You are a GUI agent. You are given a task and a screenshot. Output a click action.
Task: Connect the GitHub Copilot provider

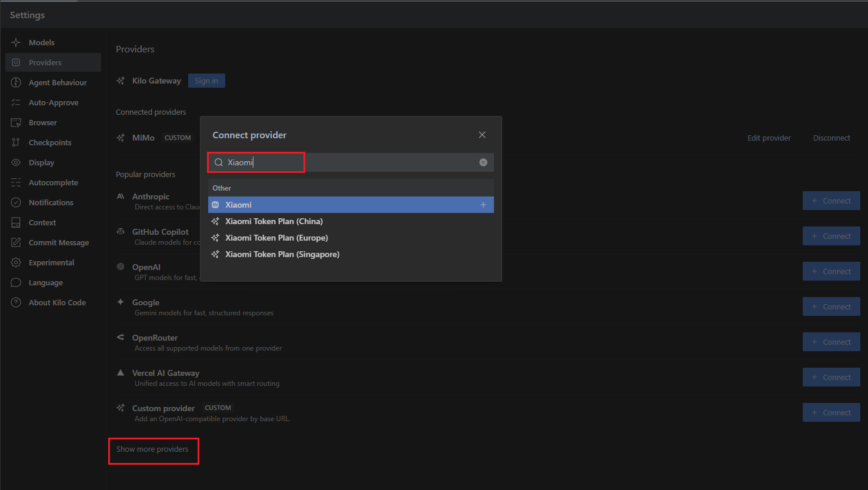coord(831,236)
